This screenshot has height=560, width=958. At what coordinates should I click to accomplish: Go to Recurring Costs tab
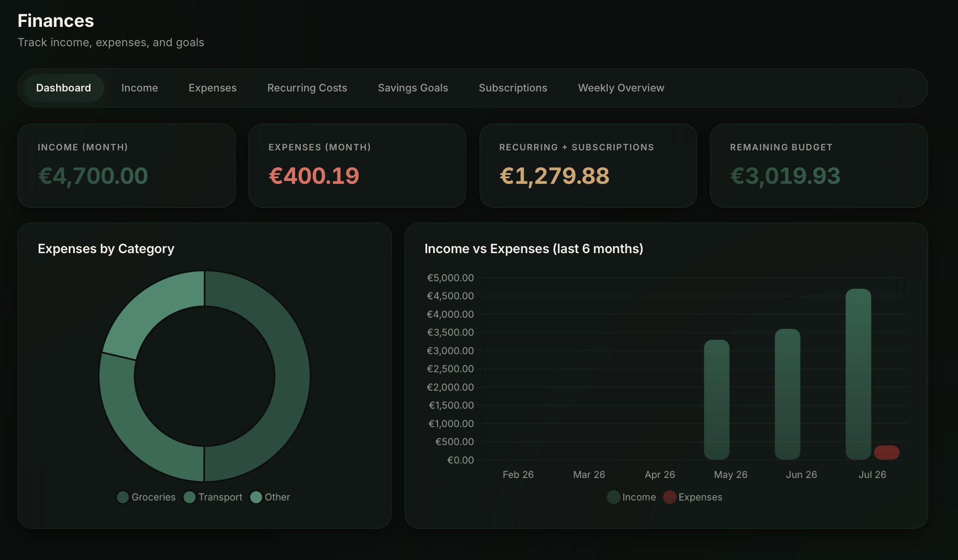[307, 88]
